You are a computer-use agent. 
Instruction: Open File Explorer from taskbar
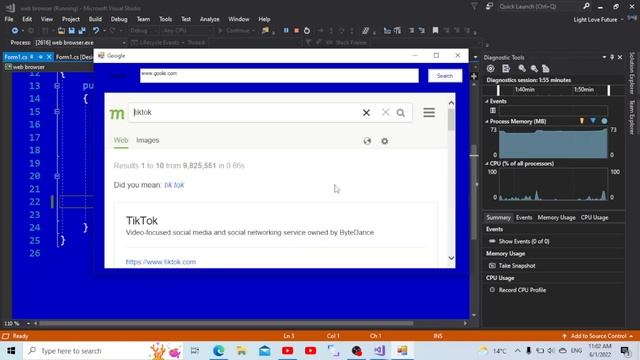pos(242,351)
